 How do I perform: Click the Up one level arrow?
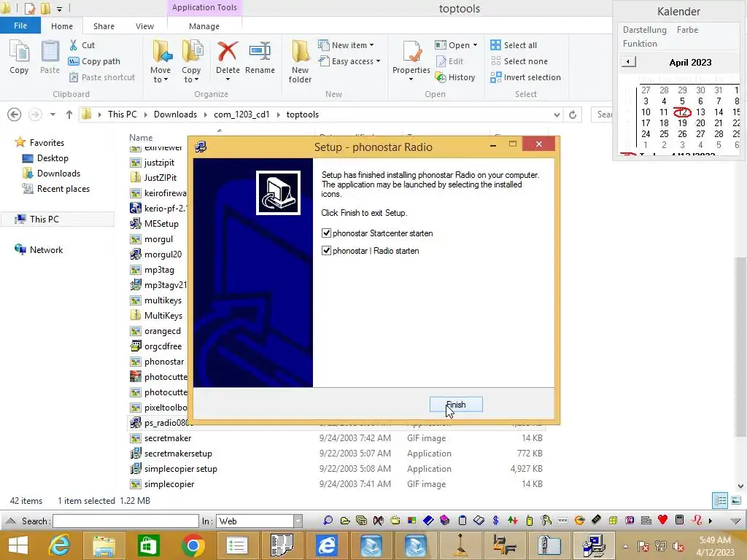[69, 114]
